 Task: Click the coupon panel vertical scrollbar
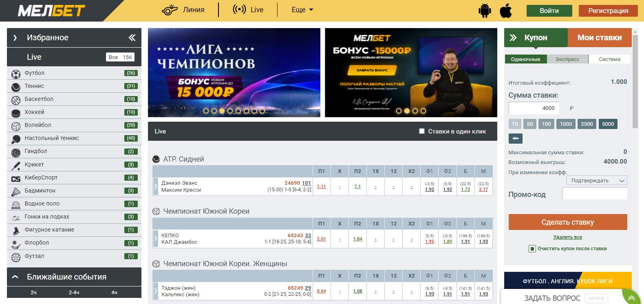(x=635, y=81)
